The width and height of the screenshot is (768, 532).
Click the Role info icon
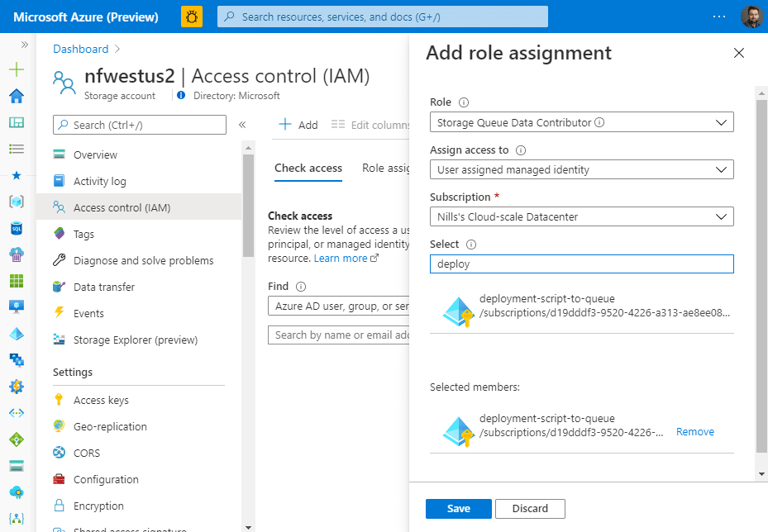[x=463, y=102]
